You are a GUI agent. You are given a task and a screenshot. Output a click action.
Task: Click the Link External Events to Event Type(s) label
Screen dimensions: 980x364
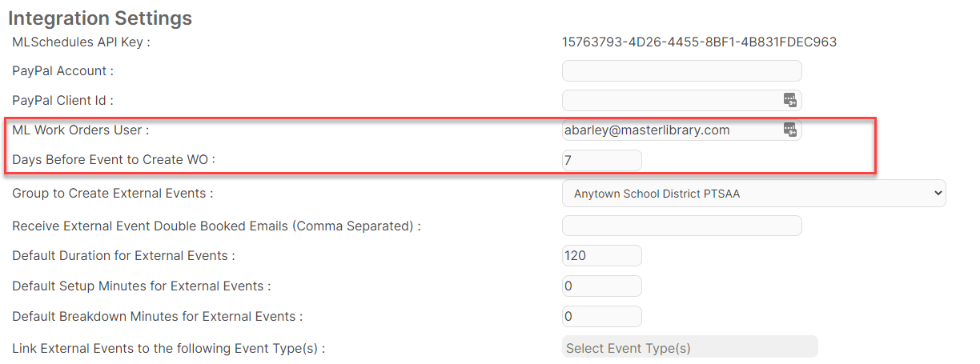click(x=168, y=348)
